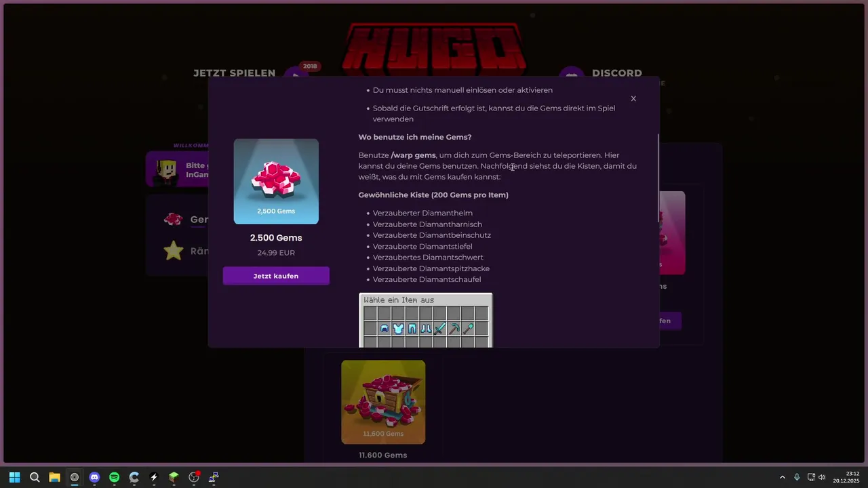Image resolution: width=868 pixels, height=488 pixels.
Task: Click the Verzaubertes Diamantschwert list item
Action: [x=427, y=258]
